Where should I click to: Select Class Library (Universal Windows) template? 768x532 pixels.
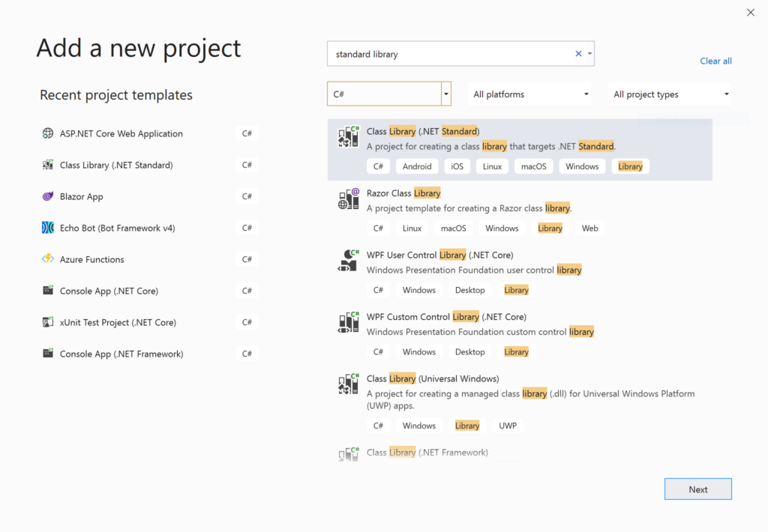coord(520,403)
